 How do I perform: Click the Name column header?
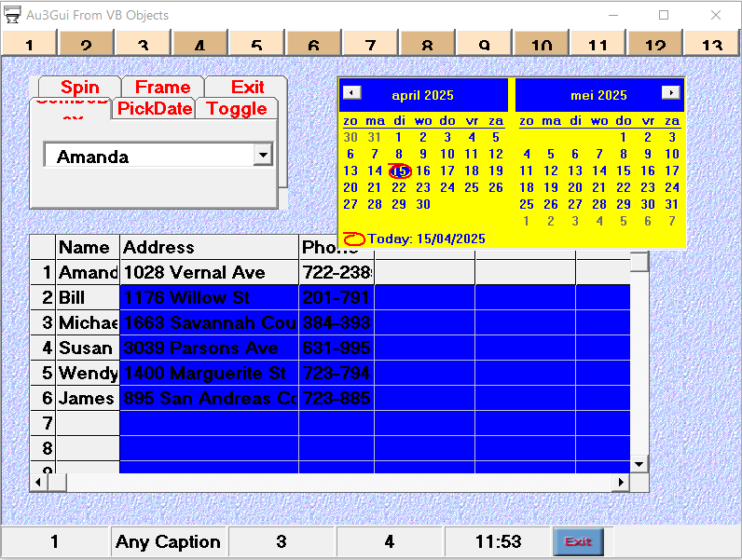click(88, 247)
